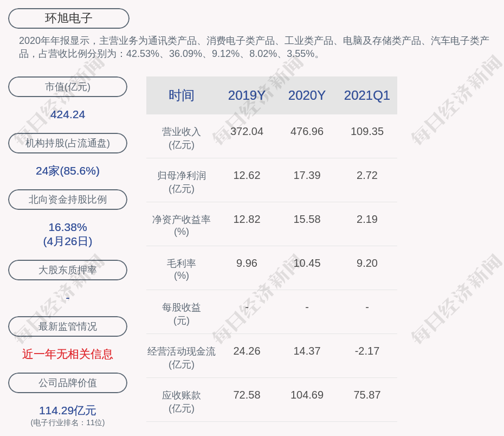The image size is (504, 436).
Task: Click the 机构持股(占流通盘) label pill
Action: click(x=68, y=143)
